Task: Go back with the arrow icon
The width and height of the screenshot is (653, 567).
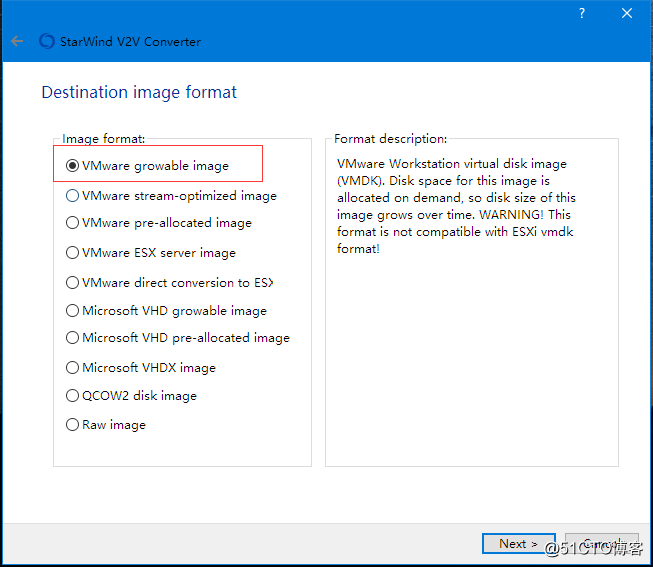Action: [17, 41]
